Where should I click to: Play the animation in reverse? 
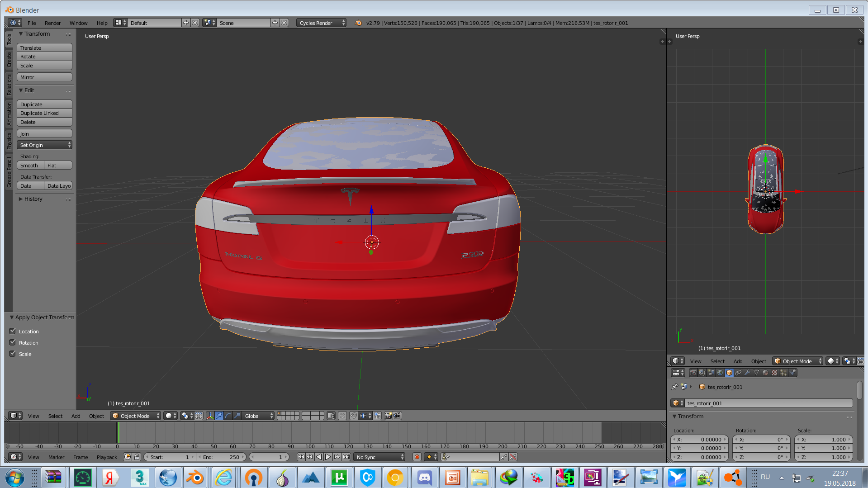319,457
